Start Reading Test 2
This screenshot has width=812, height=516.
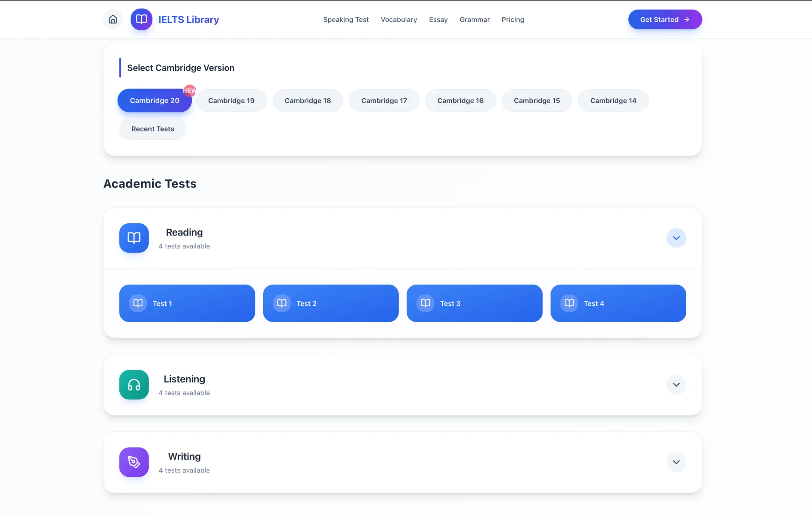[x=331, y=303]
